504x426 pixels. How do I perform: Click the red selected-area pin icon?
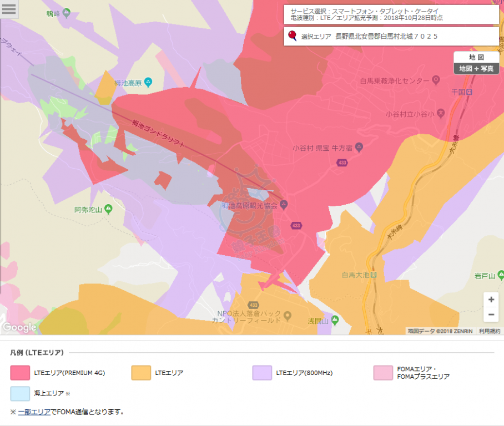pos(292,36)
